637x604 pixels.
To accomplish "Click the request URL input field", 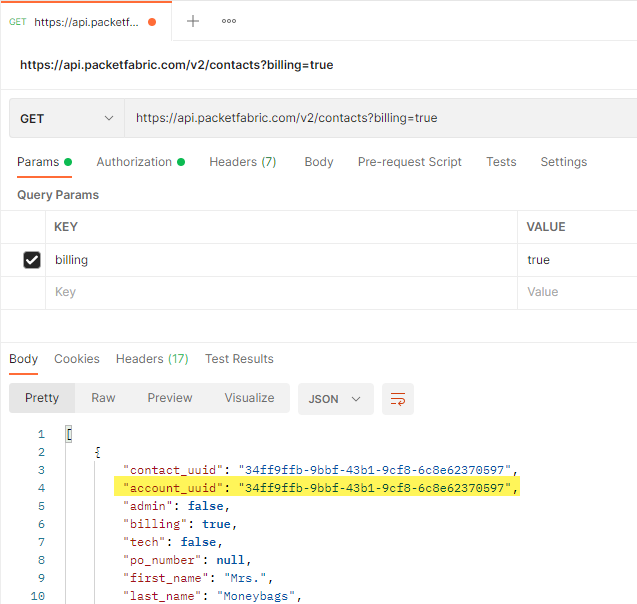I will [x=380, y=118].
